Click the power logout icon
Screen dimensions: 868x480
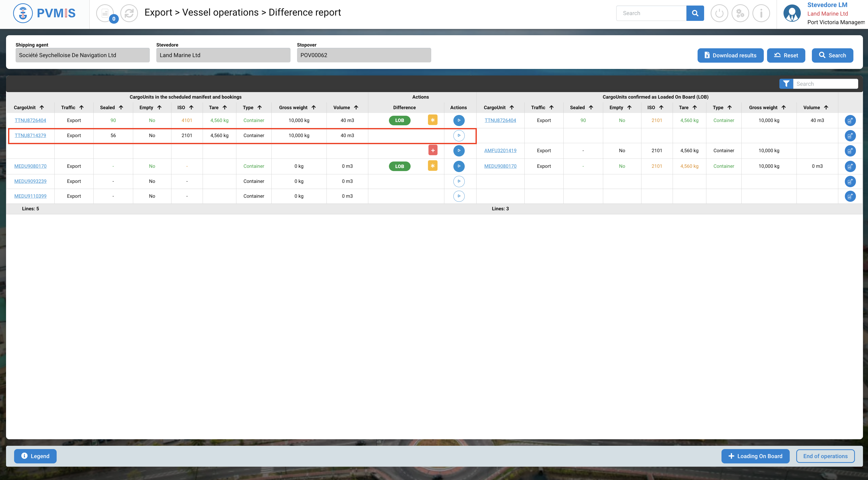tap(719, 14)
